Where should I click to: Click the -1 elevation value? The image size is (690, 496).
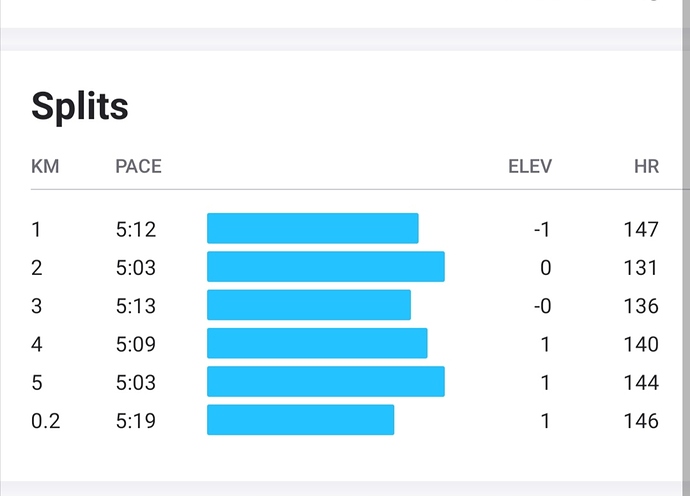tap(541, 229)
